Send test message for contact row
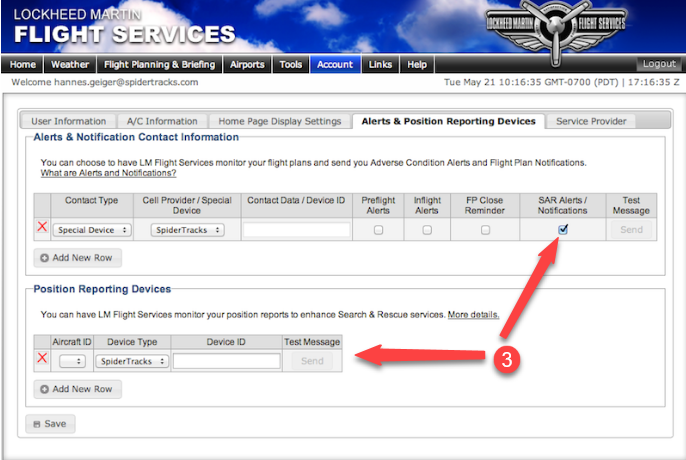686x460 pixels. pyautogui.click(x=631, y=229)
